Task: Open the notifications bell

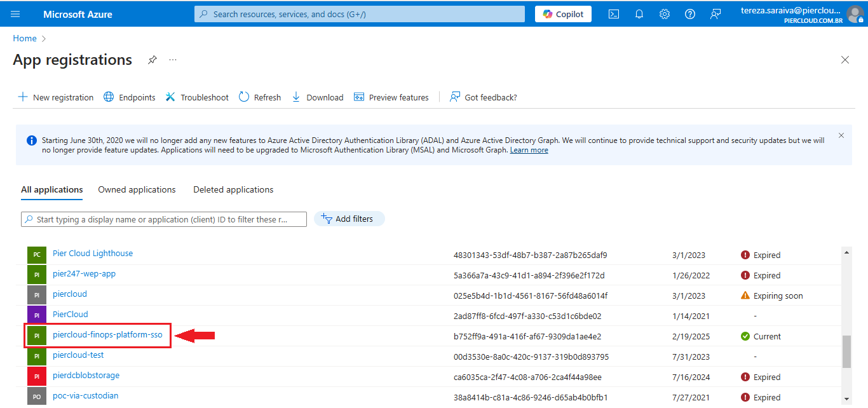Action: pyautogui.click(x=639, y=14)
